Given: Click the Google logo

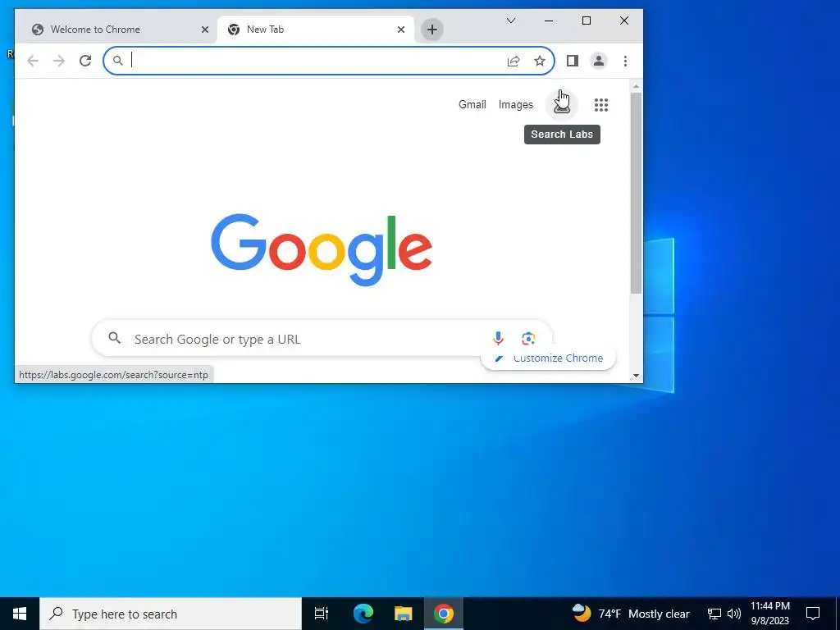Looking at the screenshot, I should click(322, 249).
